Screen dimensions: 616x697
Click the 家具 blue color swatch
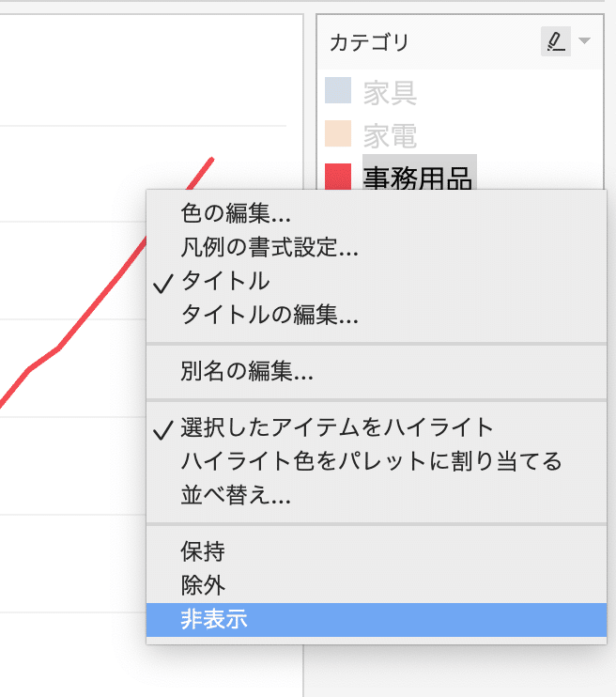pyautogui.click(x=338, y=90)
